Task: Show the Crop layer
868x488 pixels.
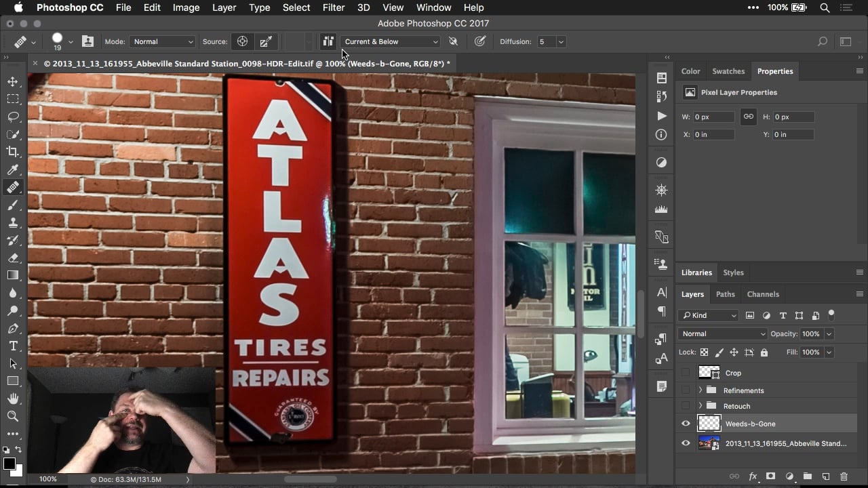Action: click(x=686, y=373)
